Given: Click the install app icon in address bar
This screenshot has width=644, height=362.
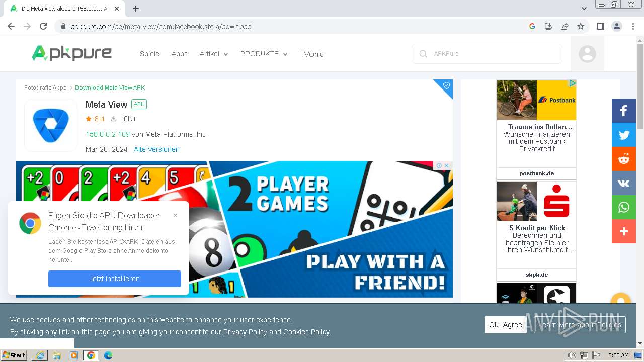Looking at the screenshot, I should [x=548, y=27].
